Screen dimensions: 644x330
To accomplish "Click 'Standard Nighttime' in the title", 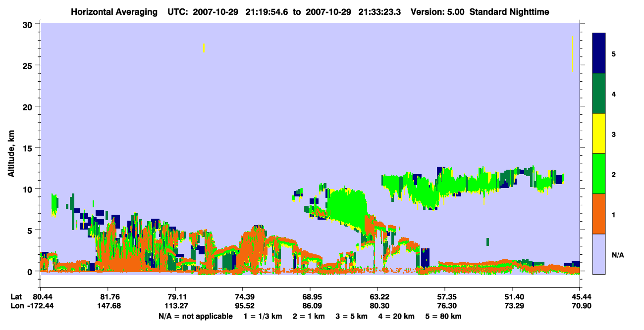I will point(509,12).
